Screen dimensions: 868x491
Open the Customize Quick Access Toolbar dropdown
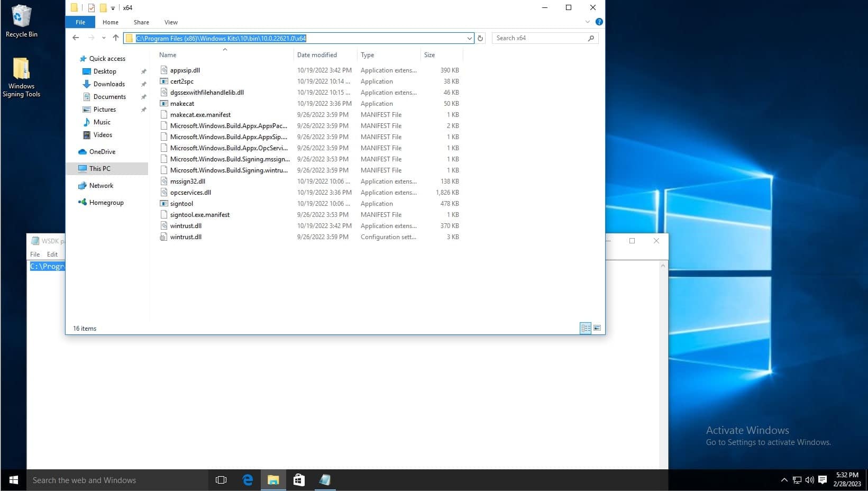[113, 8]
